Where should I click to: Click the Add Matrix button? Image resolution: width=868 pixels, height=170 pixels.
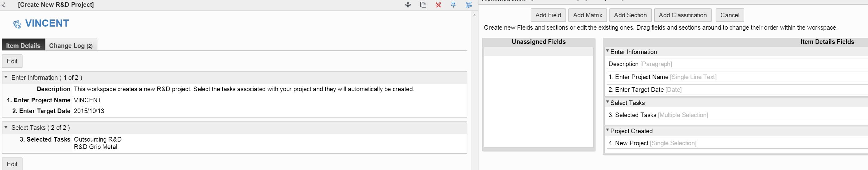(x=588, y=15)
